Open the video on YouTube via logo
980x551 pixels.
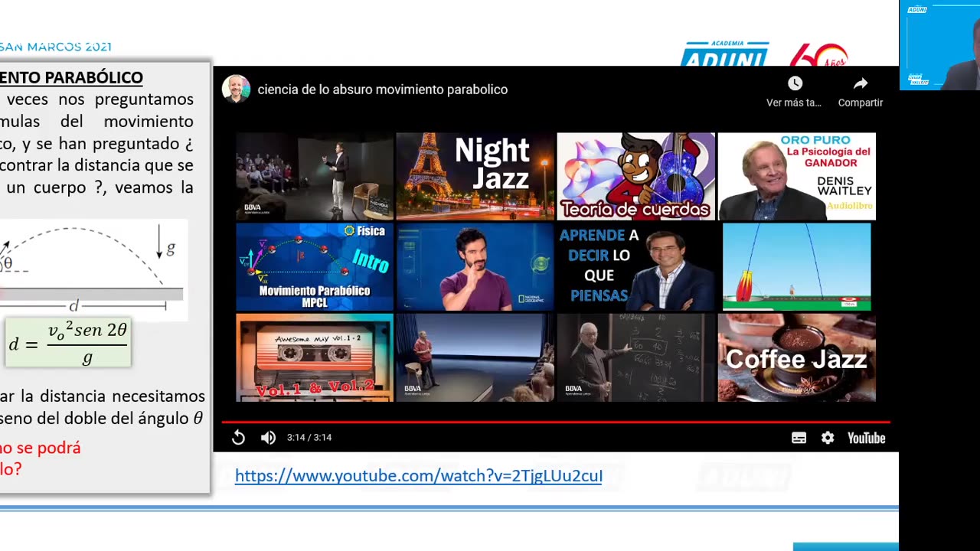coord(866,438)
